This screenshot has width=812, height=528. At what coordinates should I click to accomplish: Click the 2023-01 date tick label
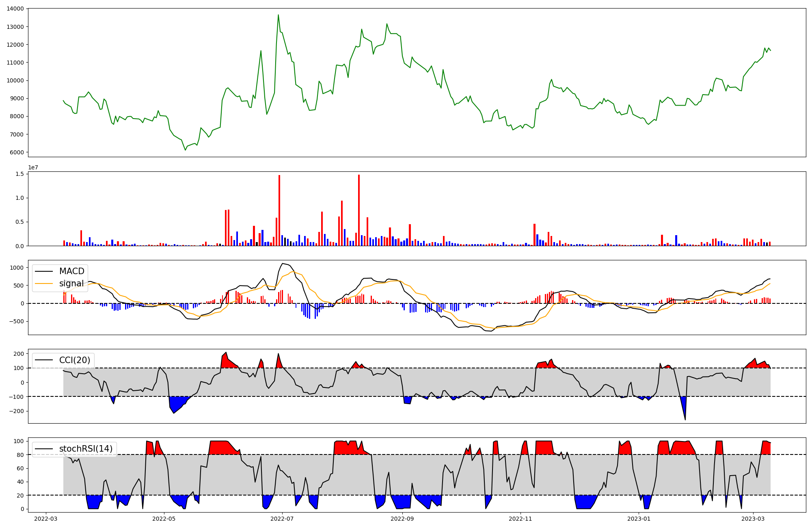pyautogui.click(x=639, y=518)
